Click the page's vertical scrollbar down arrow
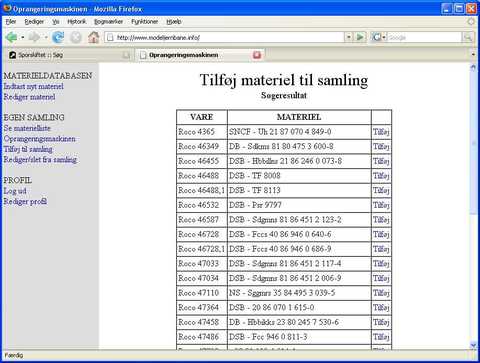This screenshot has height=363, width=480. click(473, 345)
